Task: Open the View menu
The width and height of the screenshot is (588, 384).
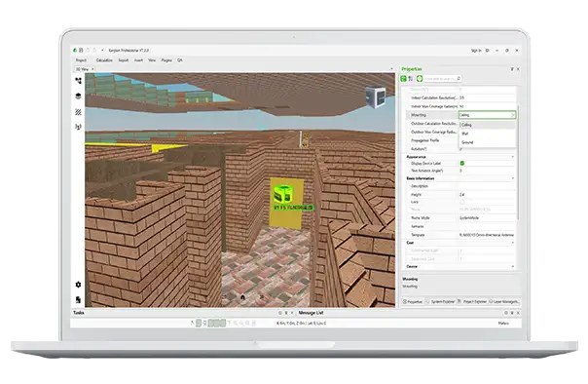Action: click(152, 60)
